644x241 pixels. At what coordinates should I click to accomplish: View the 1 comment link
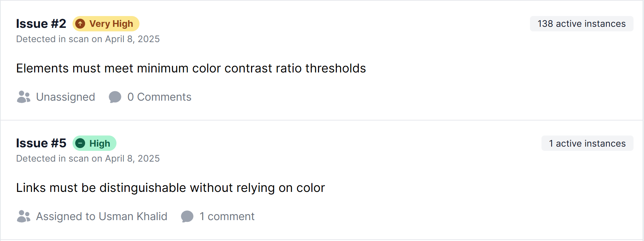pos(227,216)
